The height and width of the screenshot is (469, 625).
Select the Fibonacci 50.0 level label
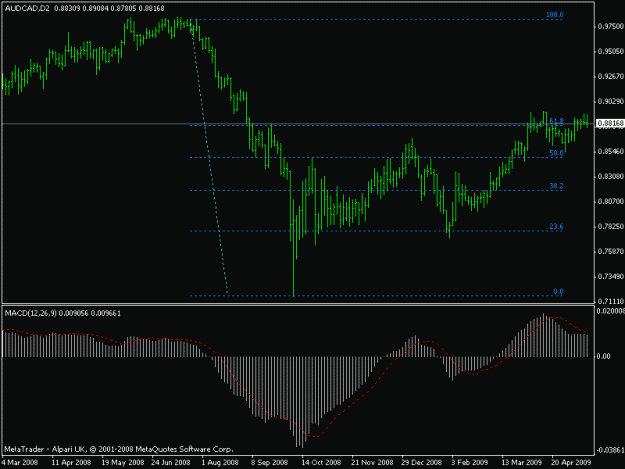[x=556, y=153]
